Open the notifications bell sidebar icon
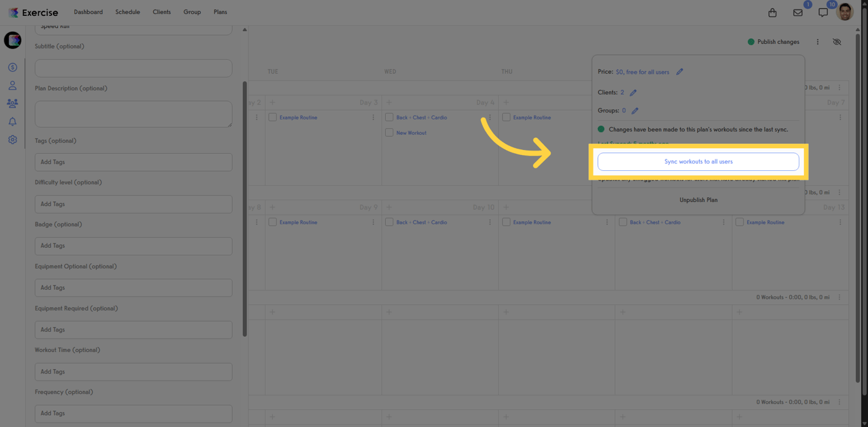The width and height of the screenshot is (868, 427). 13,122
